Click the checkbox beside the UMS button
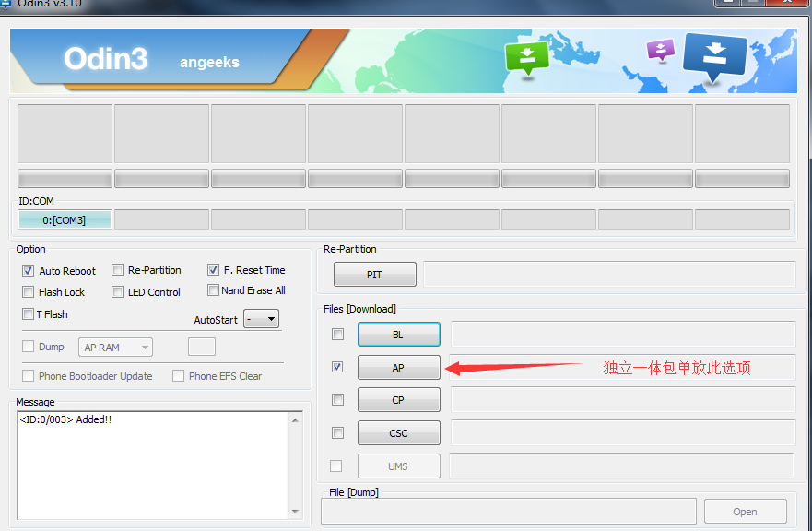 [x=336, y=466]
